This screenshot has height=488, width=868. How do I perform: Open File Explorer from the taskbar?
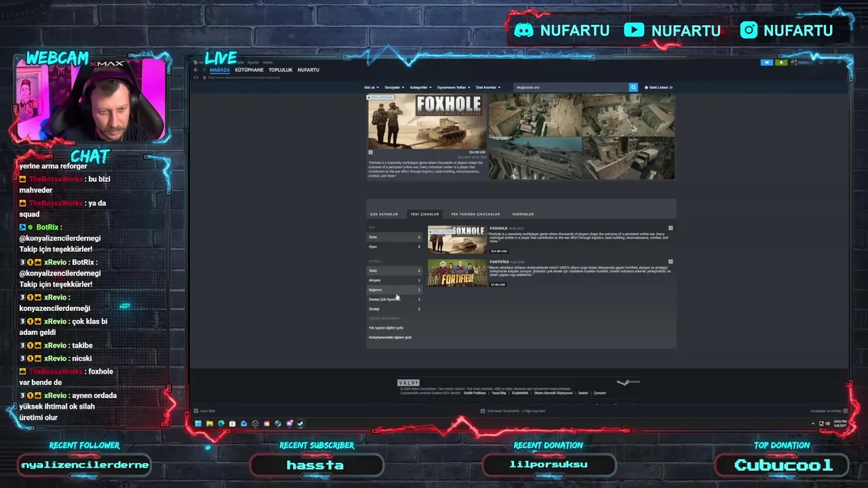(210, 424)
